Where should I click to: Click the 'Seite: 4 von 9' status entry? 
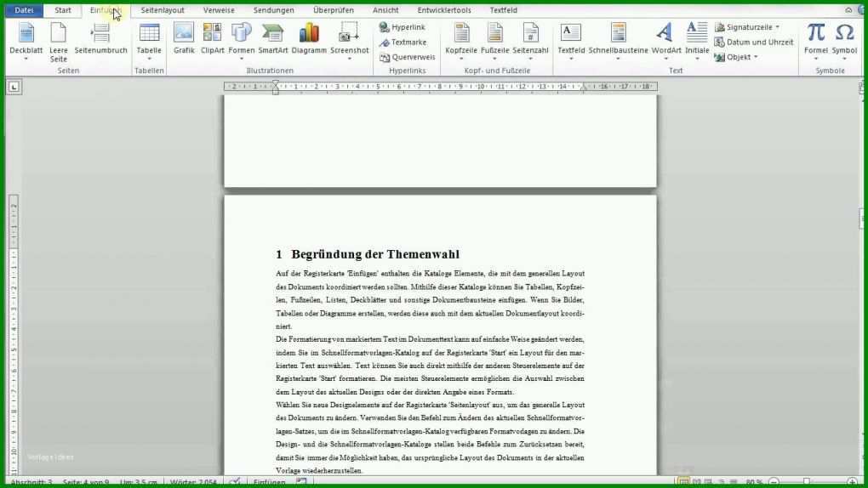(86, 482)
